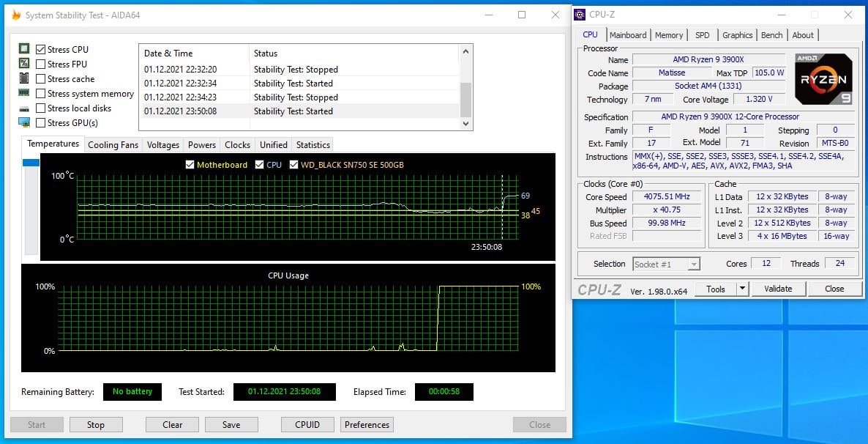Select log row 01.12.2021 22:32:34 Started
868x444 pixels.
(299, 83)
